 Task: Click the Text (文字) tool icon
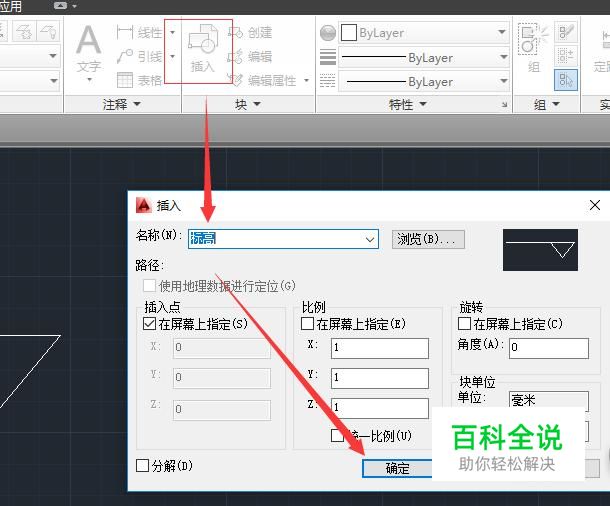[x=89, y=40]
